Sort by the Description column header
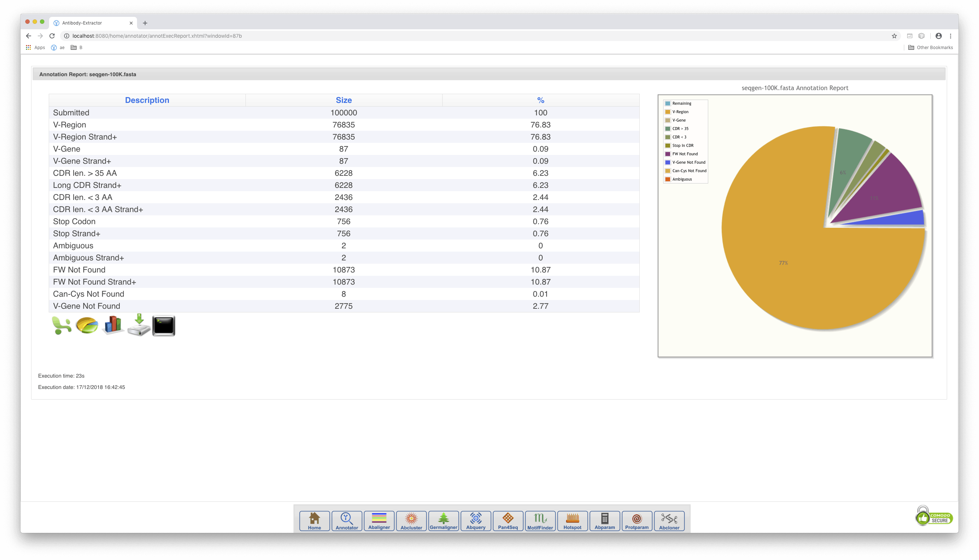 (147, 100)
